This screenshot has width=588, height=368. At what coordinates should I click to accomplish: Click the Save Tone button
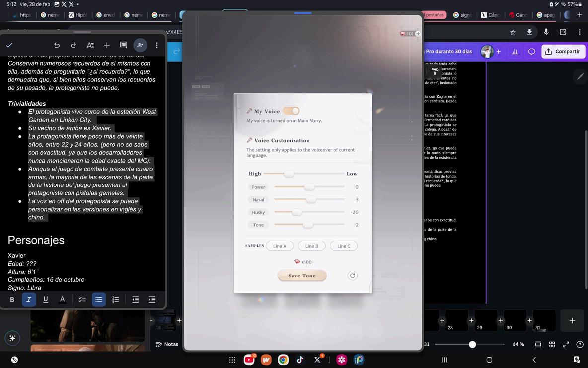pyautogui.click(x=302, y=276)
